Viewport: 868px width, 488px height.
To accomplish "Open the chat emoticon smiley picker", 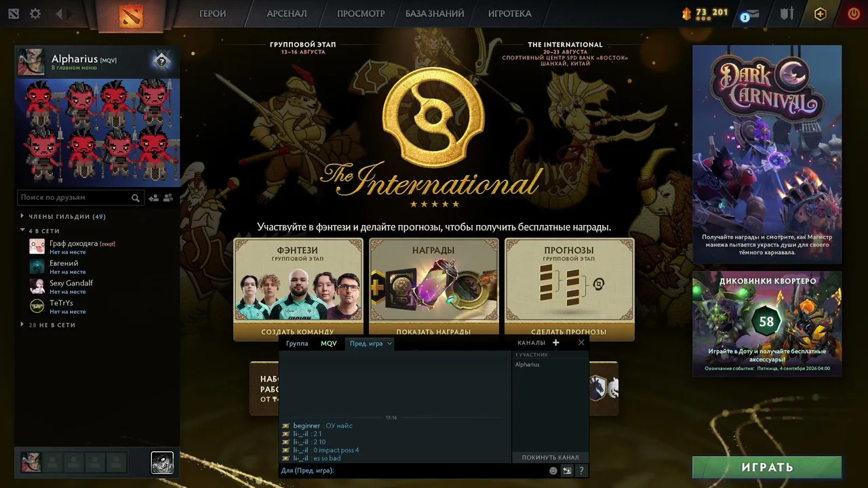I will (553, 470).
